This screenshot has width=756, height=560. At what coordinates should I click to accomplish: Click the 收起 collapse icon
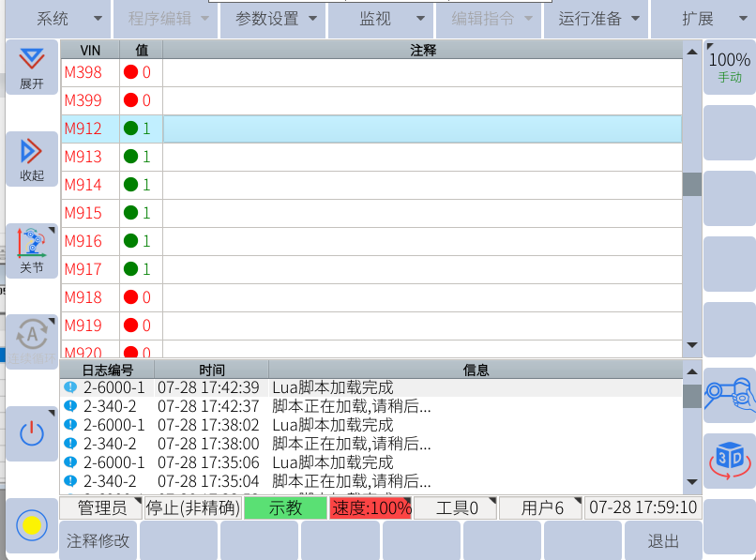(x=32, y=158)
